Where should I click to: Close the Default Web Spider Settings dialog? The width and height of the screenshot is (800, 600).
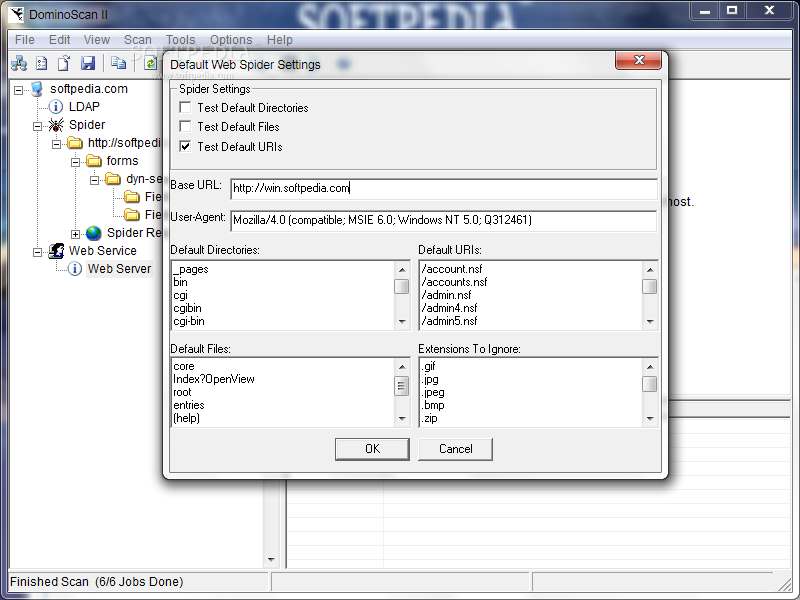(639, 60)
